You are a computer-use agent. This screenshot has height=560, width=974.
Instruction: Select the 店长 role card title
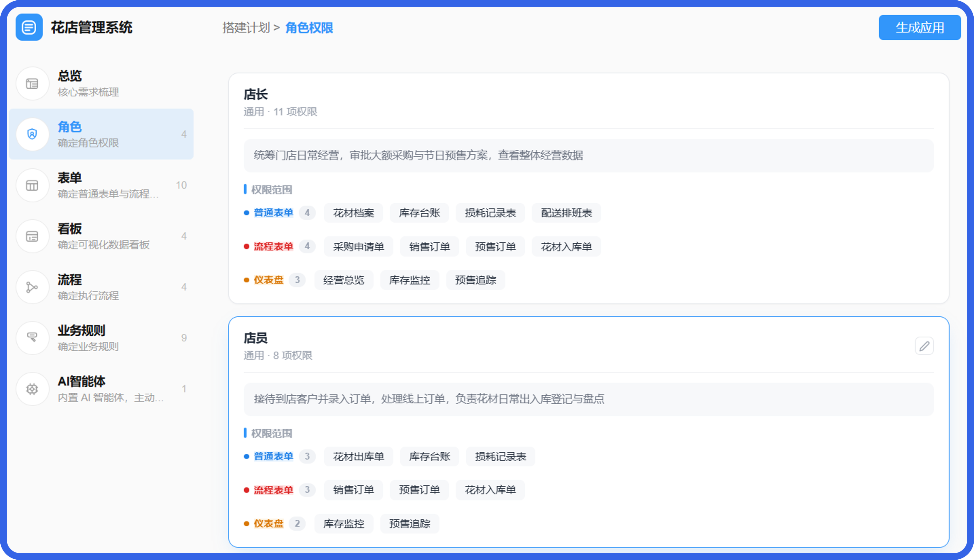tap(255, 95)
